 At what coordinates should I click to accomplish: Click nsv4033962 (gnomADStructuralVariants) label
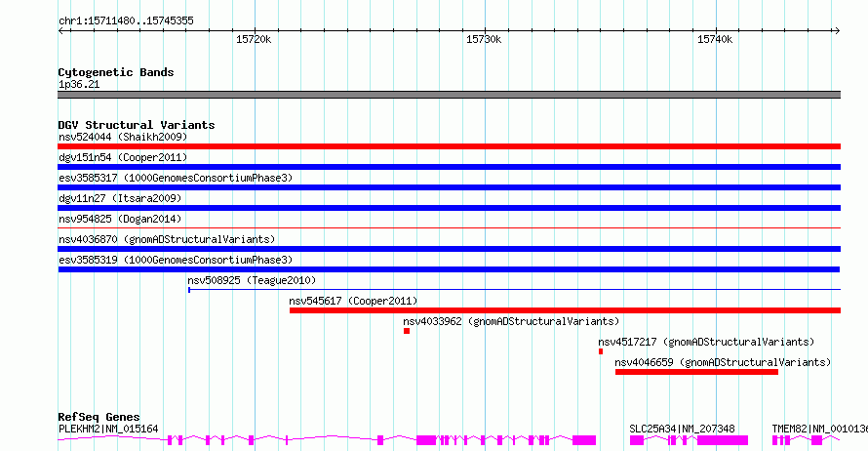pyautogui.click(x=511, y=321)
